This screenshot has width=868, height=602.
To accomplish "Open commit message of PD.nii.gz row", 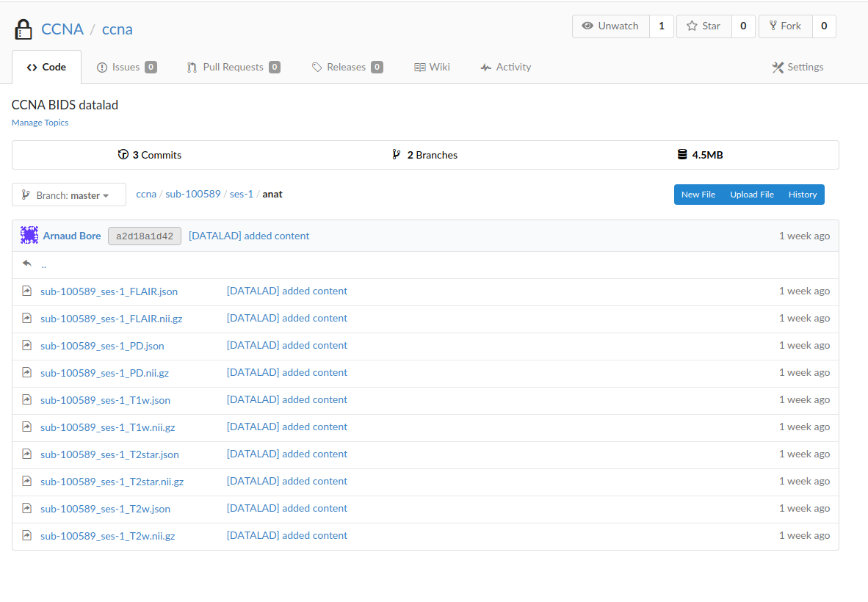I will point(287,372).
